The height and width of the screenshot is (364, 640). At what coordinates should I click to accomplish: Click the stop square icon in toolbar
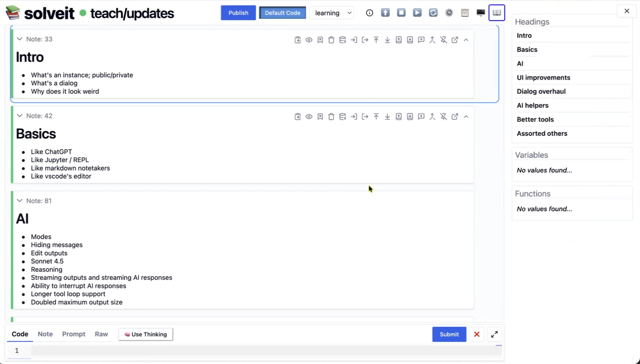point(401,13)
